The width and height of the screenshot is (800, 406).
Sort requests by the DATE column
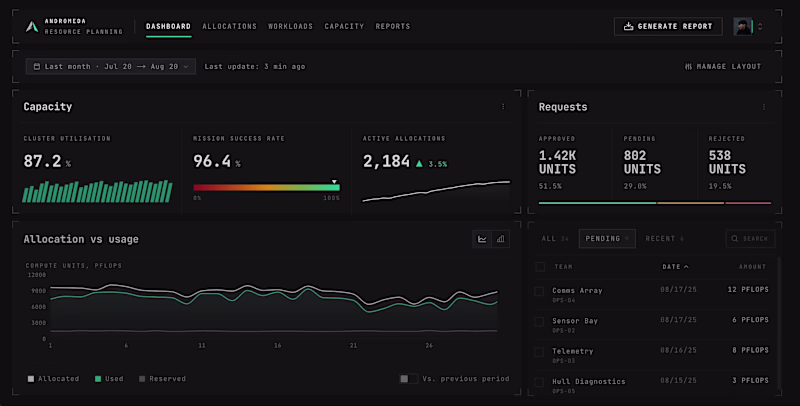pyautogui.click(x=675, y=267)
